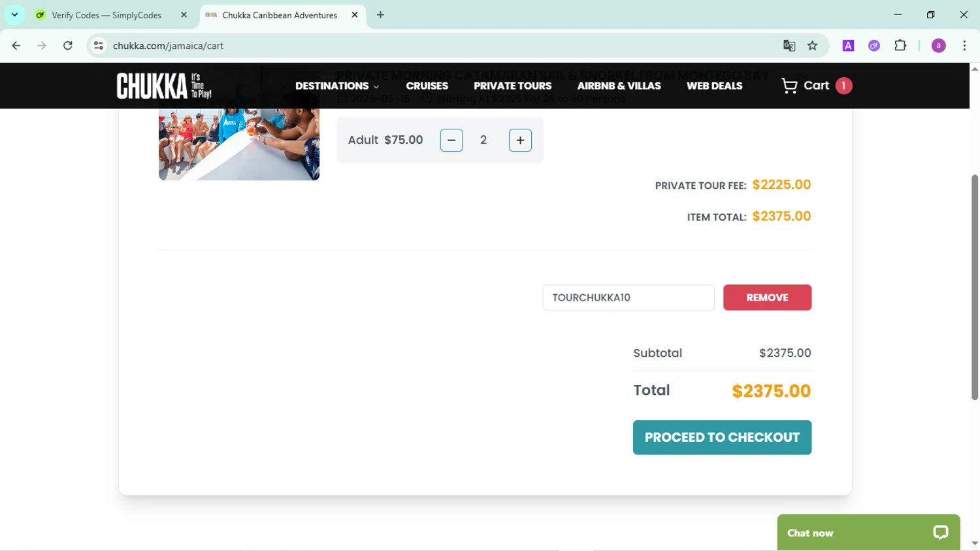Click the Adult $75.00 label
The image size is (980, 551).
(385, 140)
